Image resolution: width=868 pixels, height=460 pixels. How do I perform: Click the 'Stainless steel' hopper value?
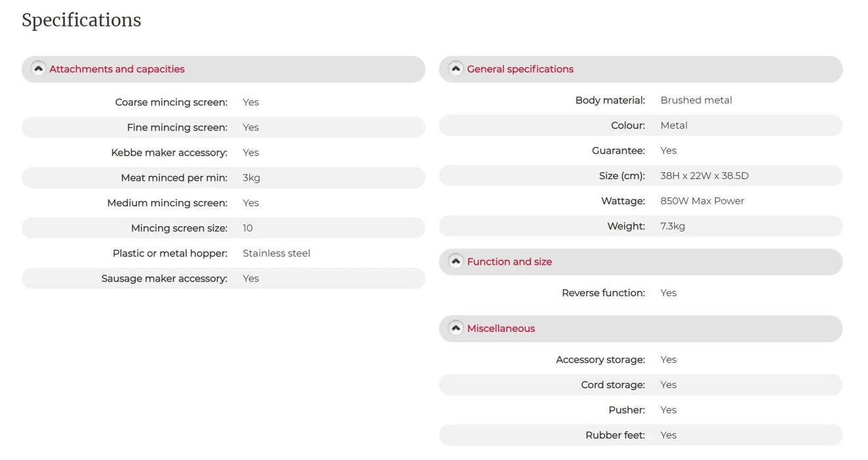[x=276, y=254]
